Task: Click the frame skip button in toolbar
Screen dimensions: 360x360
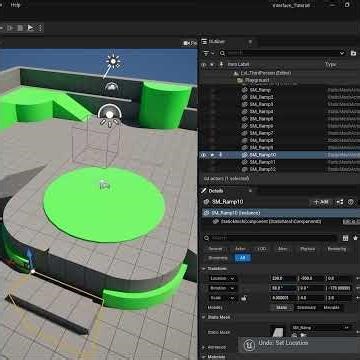Action: pyautogui.click(x=10, y=28)
